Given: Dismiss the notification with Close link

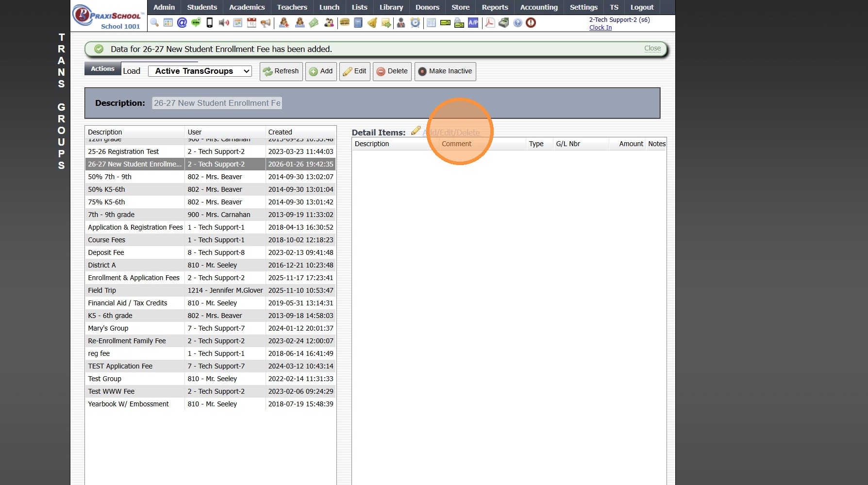Looking at the screenshot, I should (x=652, y=49).
